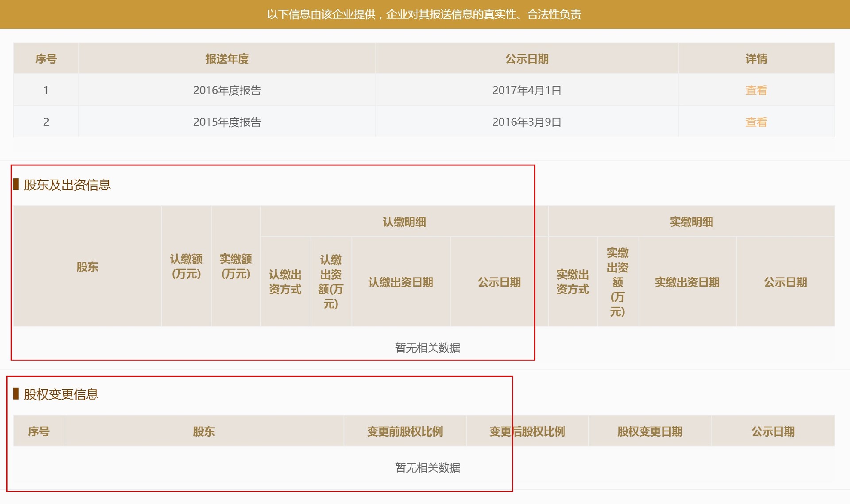Select the 实缴明细 header group

click(x=692, y=222)
